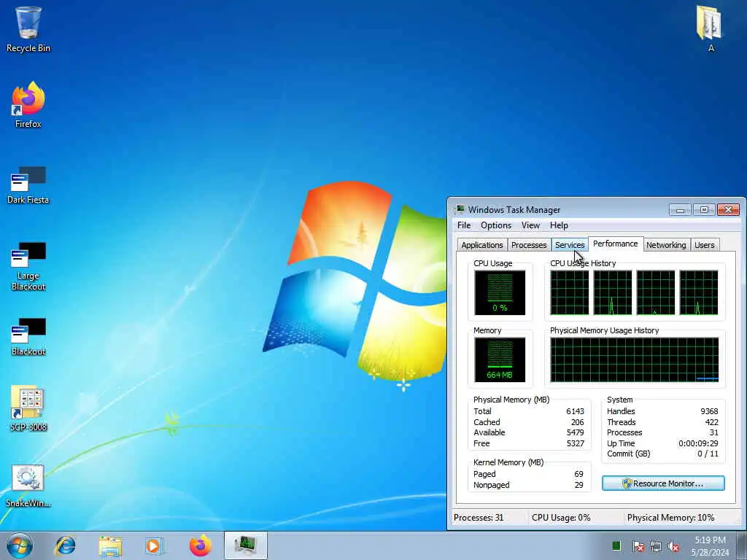
Task: Open the File menu in Task Manager
Action: pos(464,225)
